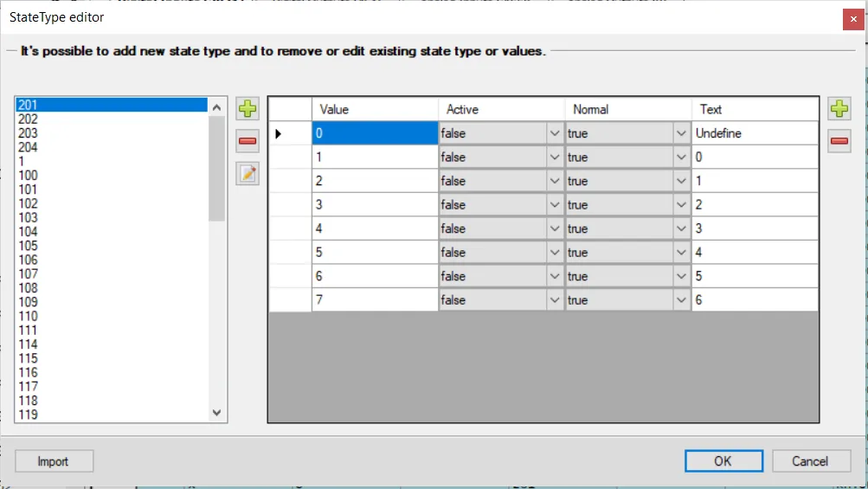Open Normal dropdown for value 6 row
Screen dimensions: 868x489
[x=681, y=276]
